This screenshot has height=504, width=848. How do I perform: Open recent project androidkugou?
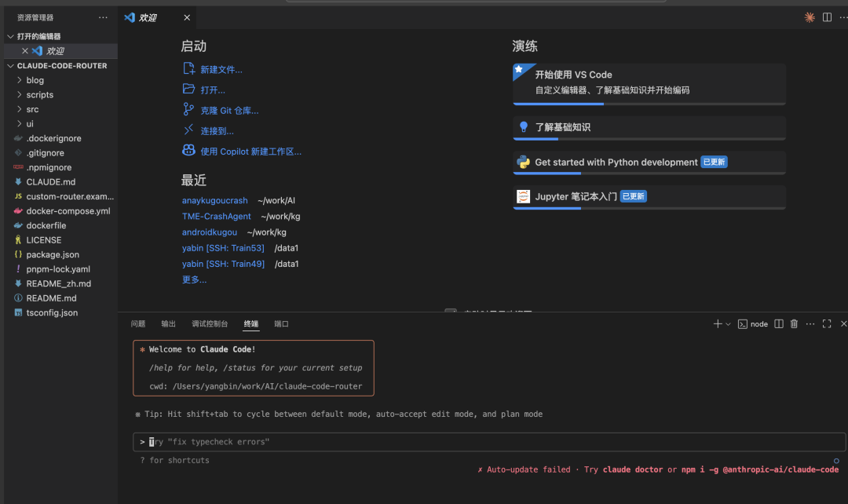click(210, 232)
